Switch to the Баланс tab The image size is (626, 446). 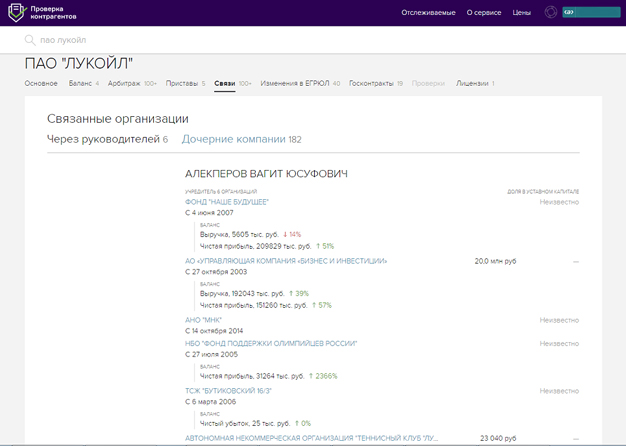coord(84,83)
